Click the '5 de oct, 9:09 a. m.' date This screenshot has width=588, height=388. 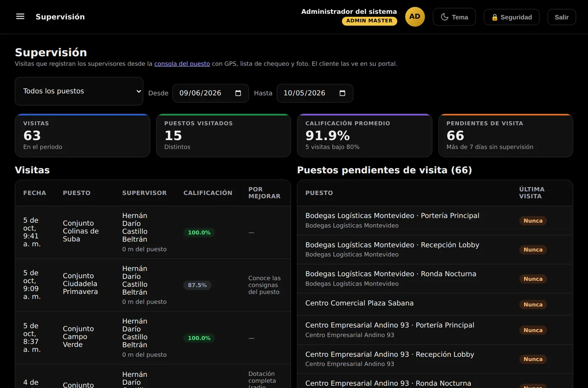tap(32, 285)
